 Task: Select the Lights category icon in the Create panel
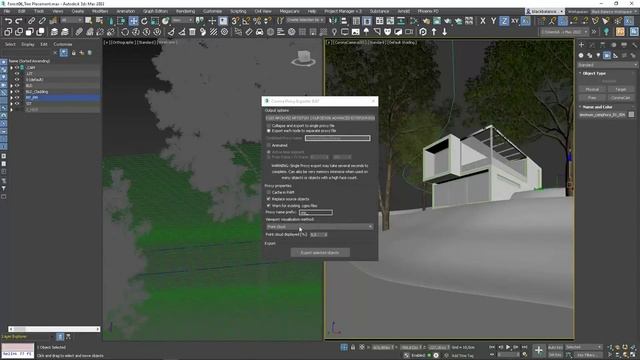point(598,56)
